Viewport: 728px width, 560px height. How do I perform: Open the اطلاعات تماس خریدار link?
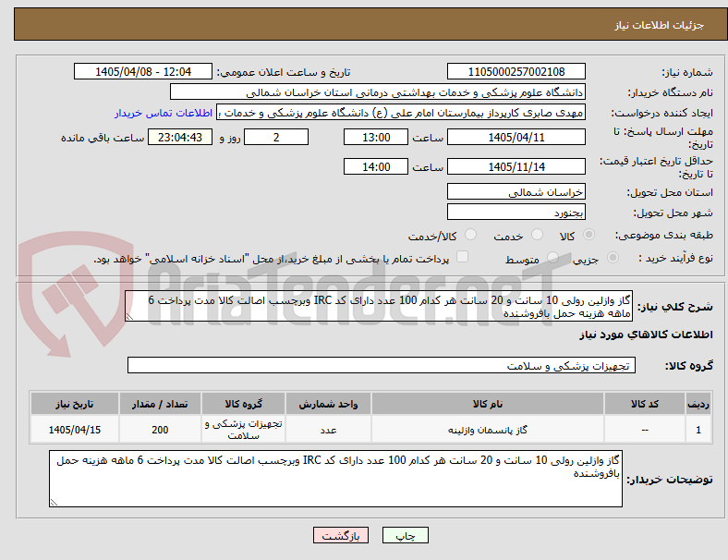tap(164, 113)
